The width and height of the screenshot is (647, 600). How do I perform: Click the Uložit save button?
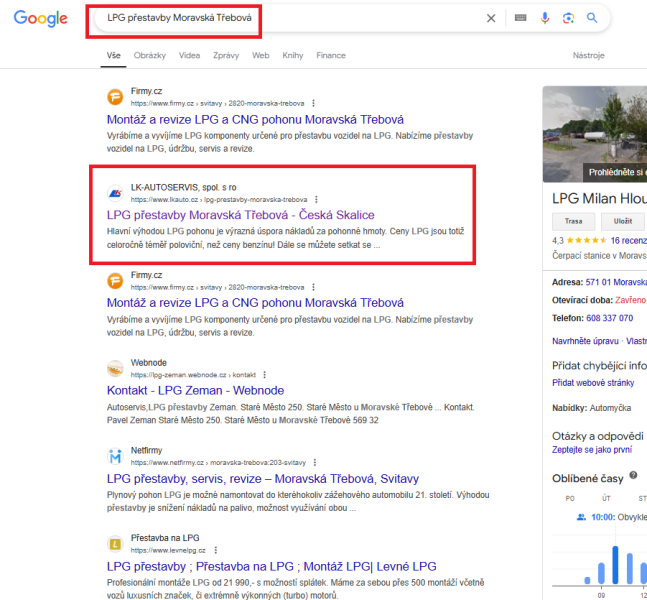[x=623, y=222]
